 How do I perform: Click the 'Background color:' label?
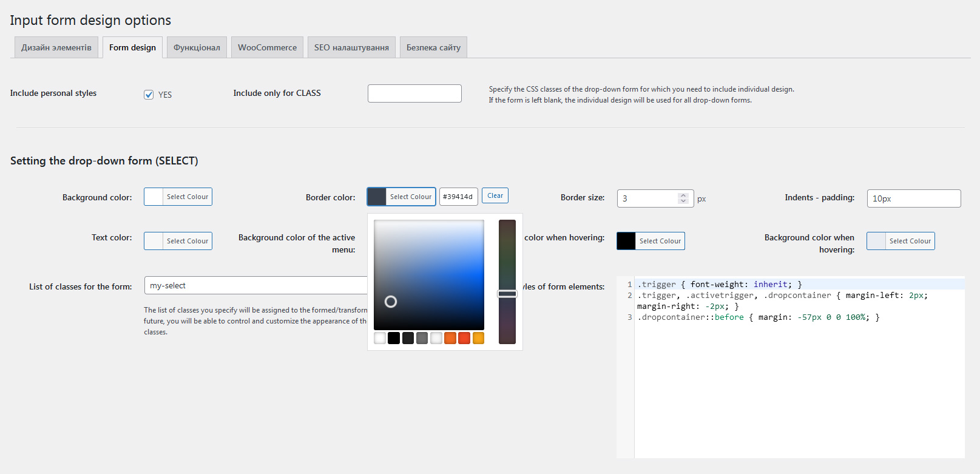point(97,197)
